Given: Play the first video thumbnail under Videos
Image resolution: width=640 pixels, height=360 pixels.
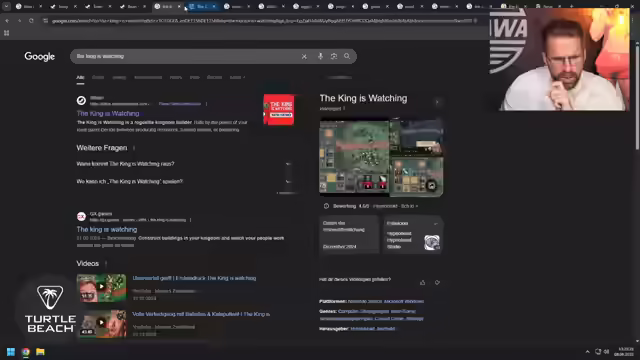Looking at the screenshot, I should [101, 288].
